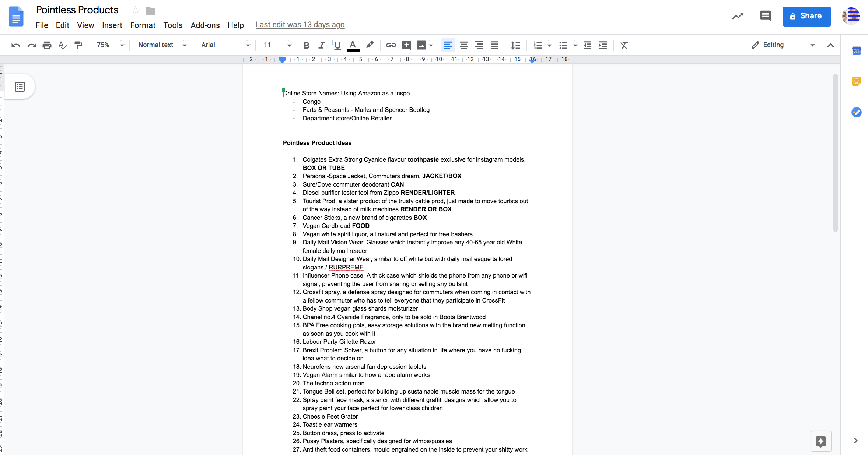Clear formatting from selected text

click(624, 45)
